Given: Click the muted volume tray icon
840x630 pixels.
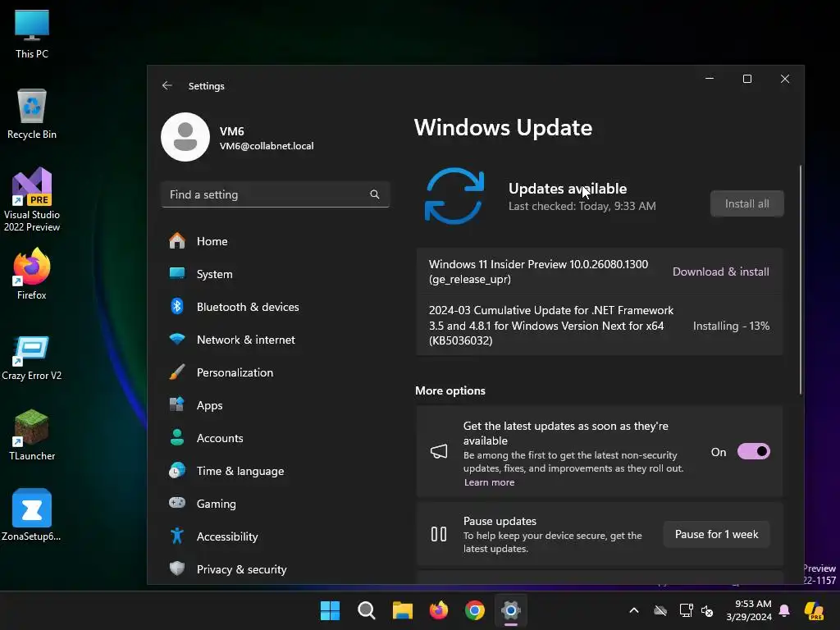Looking at the screenshot, I should (707, 610).
